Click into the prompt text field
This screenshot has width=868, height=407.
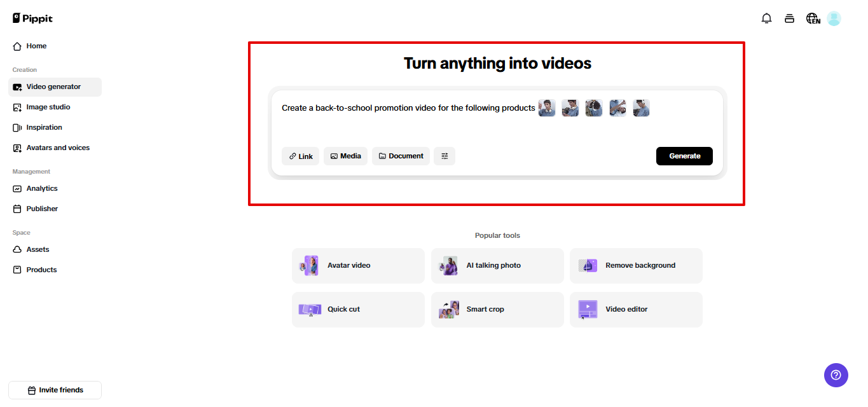497,119
